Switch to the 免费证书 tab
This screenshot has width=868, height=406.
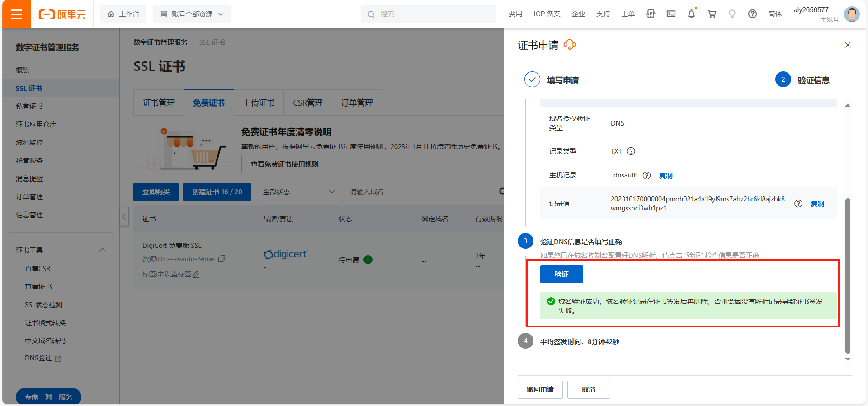click(209, 103)
